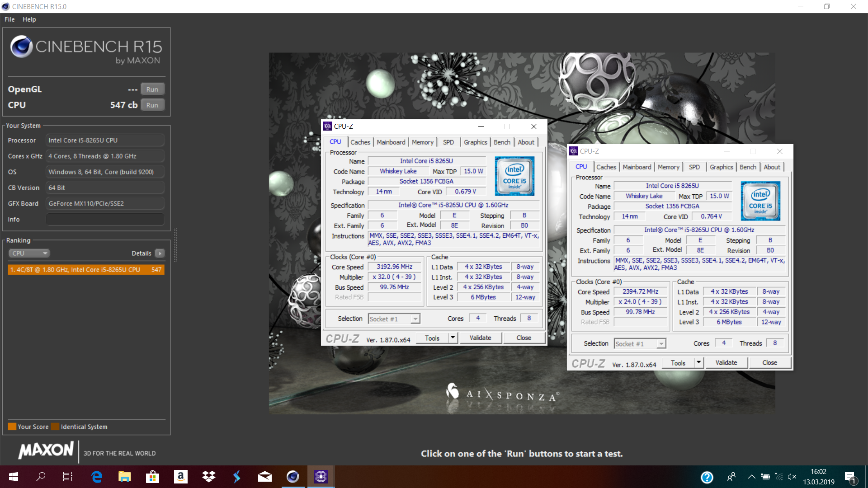868x488 pixels.
Task: Switch to Mainboard tab in left CPU-Z window
Action: coord(391,142)
